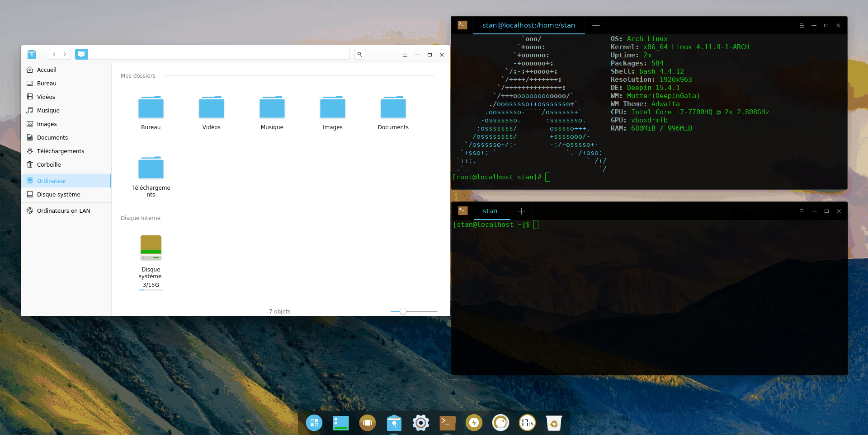Select the stan tab in bottom terminal
This screenshot has height=435, width=868.
point(491,211)
